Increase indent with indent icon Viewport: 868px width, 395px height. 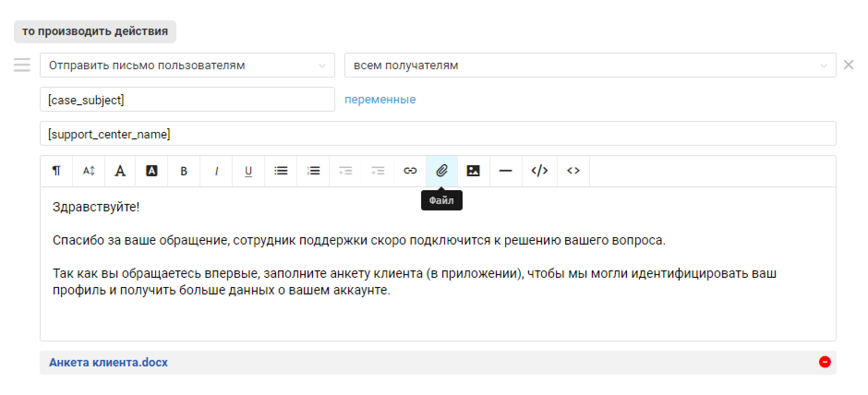378,171
